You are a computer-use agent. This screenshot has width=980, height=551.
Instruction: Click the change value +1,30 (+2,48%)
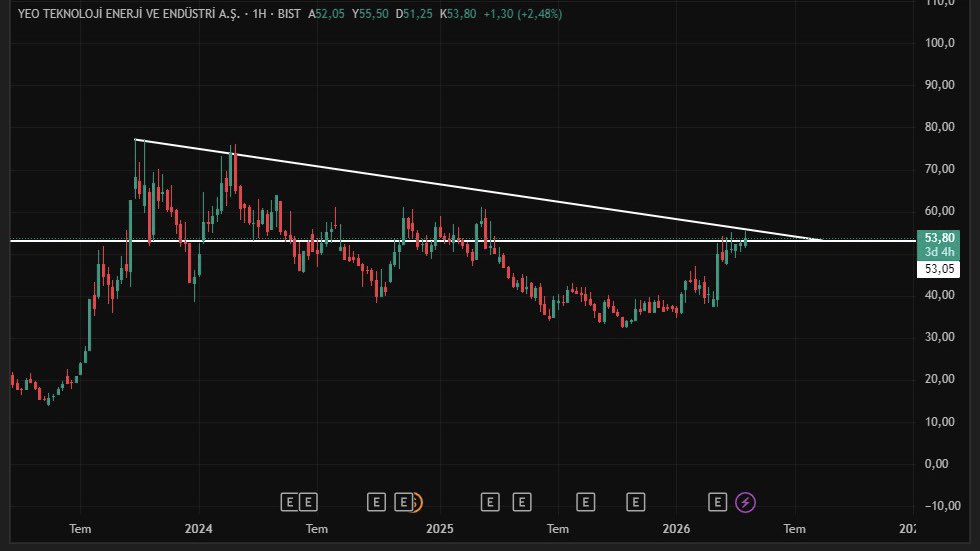click(x=522, y=14)
